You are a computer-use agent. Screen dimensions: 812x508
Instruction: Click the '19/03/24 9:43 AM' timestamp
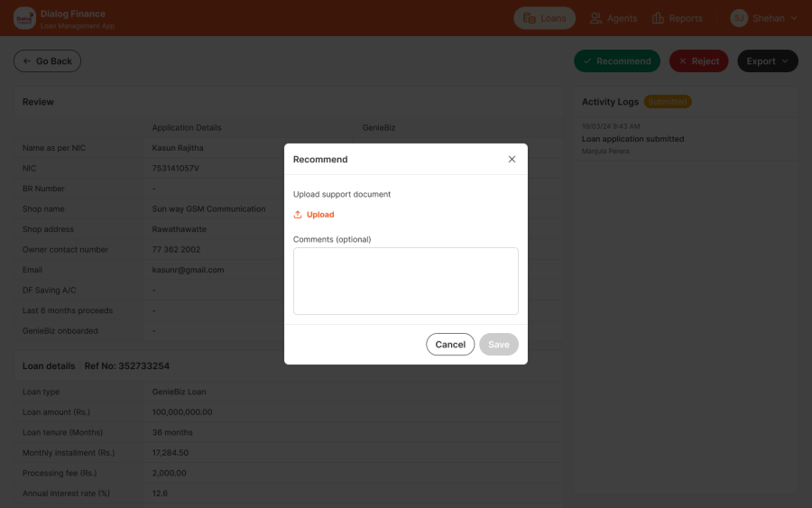(x=611, y=126)
